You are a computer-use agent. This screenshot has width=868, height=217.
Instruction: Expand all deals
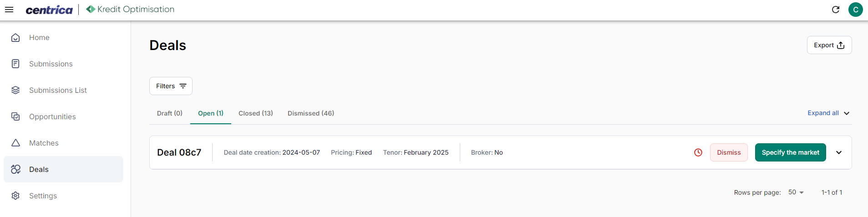(828, 113)
